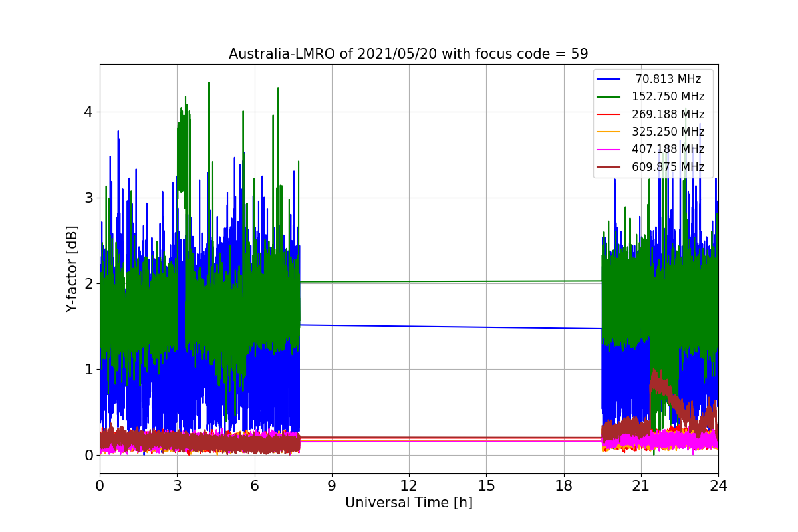Click x-axis tick label 15

point(486,486)
